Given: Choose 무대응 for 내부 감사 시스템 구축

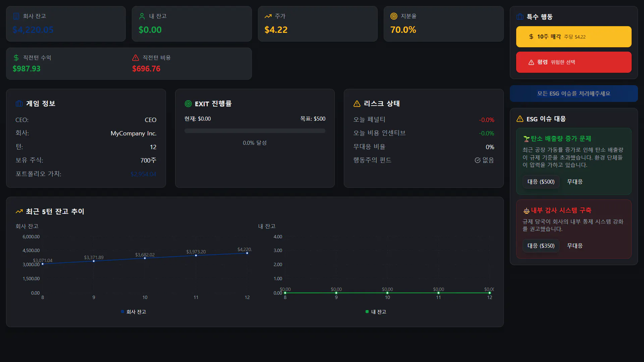Looking at the screenshot, I should click(575, 246).
